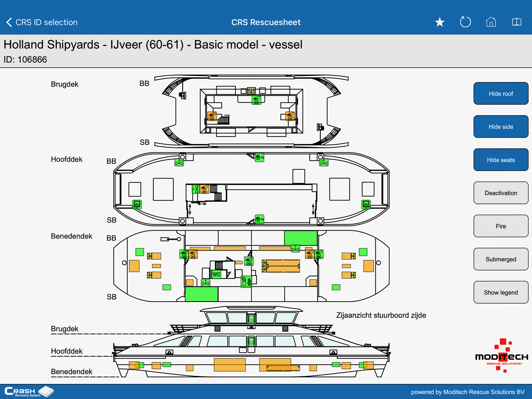Tap side-view 'Brugdek' level label
The image size is (532, 399).
65,329
